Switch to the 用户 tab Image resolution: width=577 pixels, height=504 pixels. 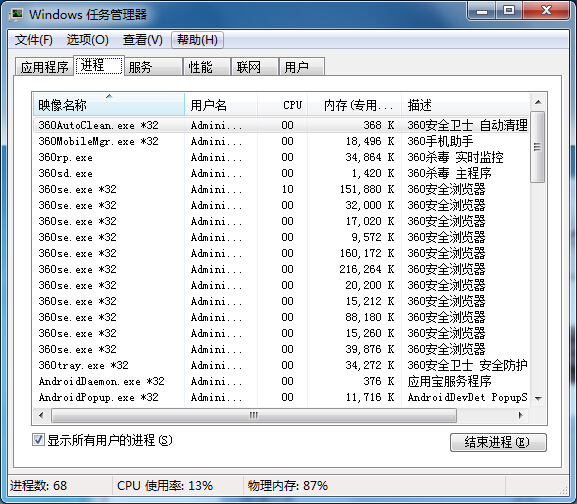point(301,67)
